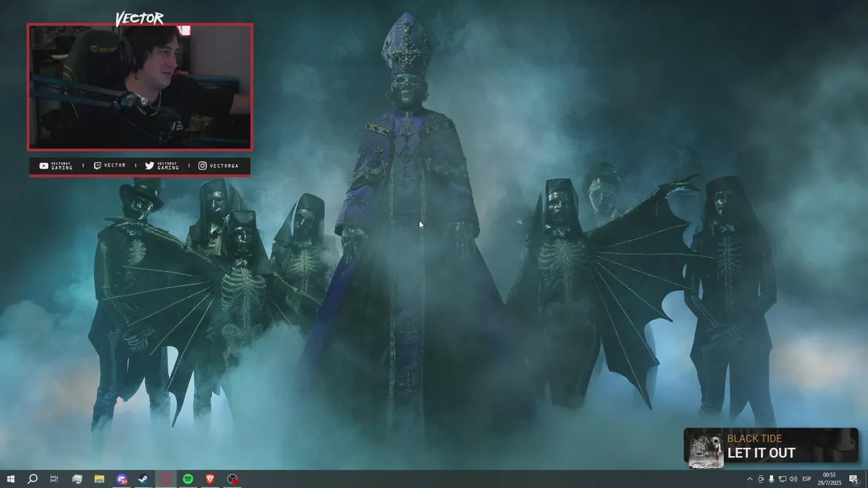Click the Twitch 'VECTOR' label
The image size is (868, 488).
[110, 166]
